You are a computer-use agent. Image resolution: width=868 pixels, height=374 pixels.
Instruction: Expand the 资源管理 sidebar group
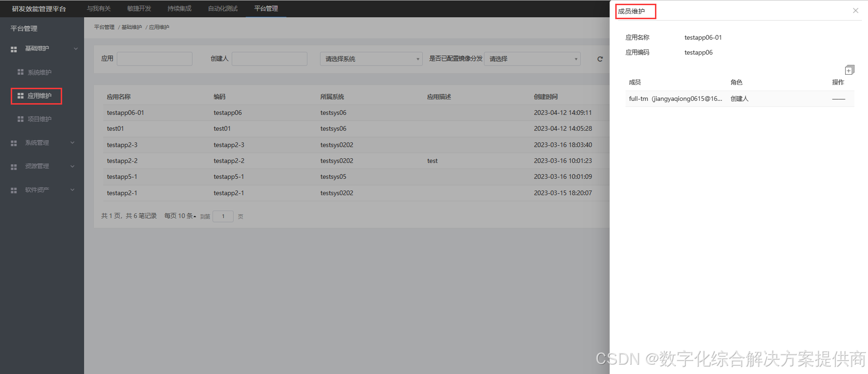pyautogui.click(x=72, y=166)
